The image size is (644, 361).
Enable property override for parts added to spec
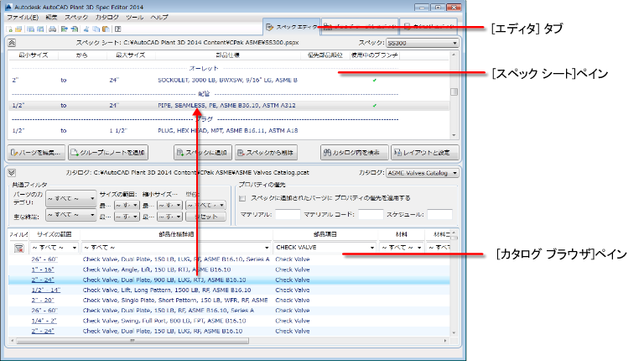242,199
